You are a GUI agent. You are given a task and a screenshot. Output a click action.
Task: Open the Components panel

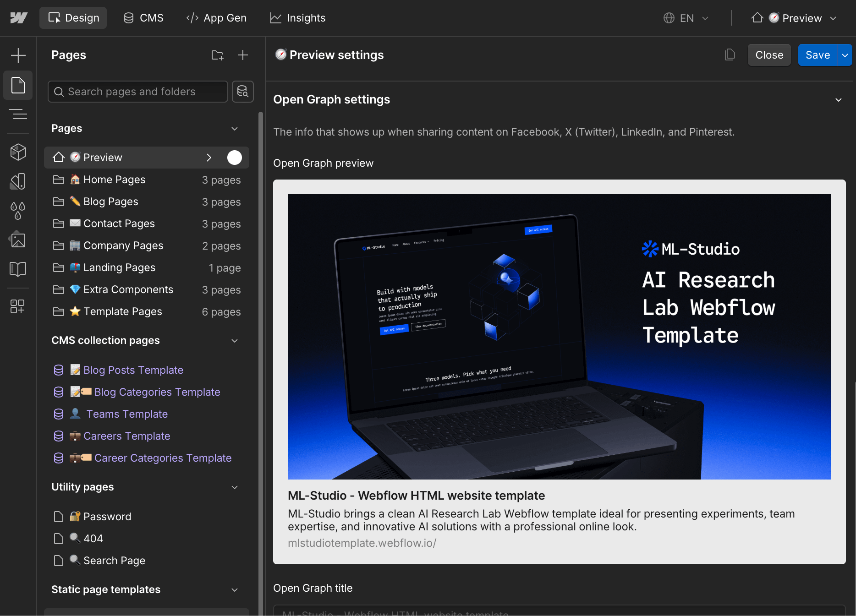click(18, 152)
